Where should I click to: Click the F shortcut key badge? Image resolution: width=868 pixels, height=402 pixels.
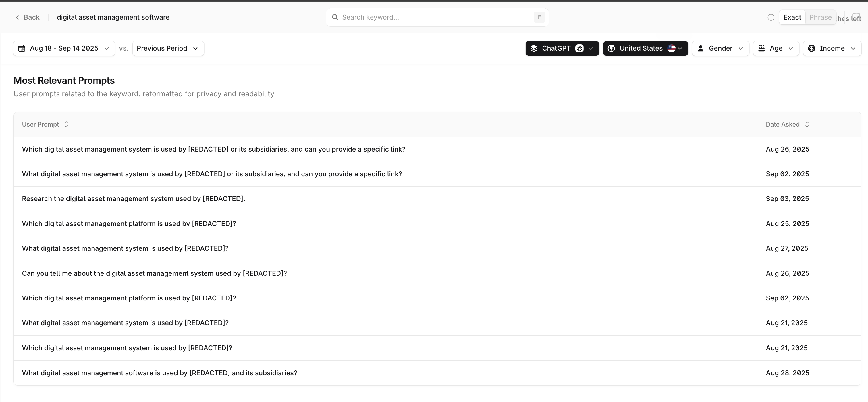[539, 17]
